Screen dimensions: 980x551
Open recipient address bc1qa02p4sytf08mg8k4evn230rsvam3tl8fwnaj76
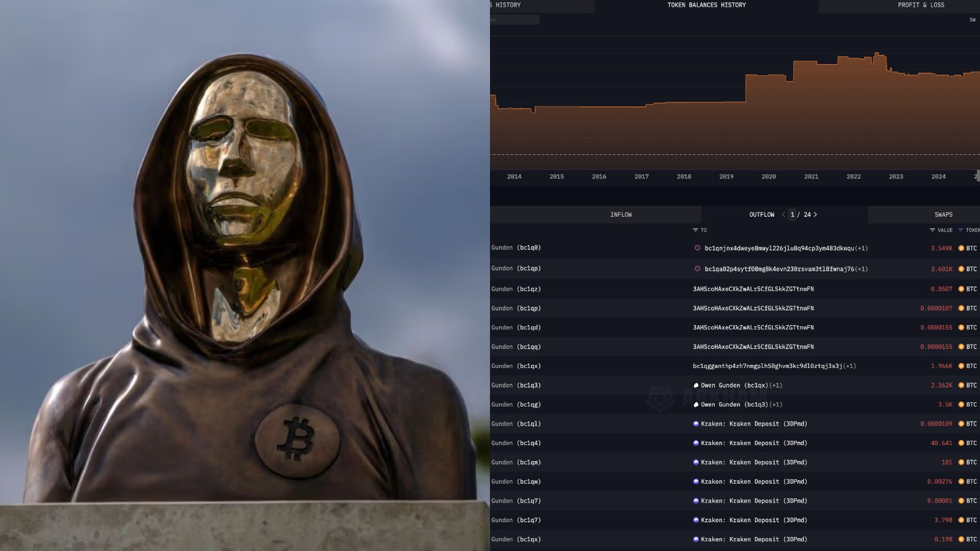point(779,269)
